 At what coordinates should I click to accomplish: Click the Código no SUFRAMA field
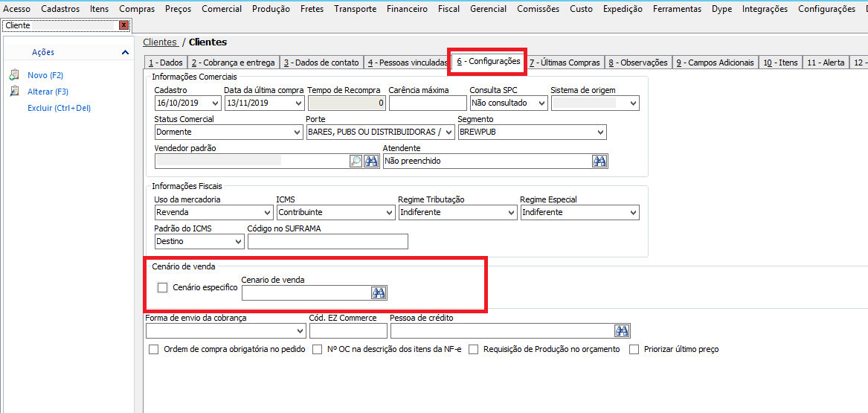click(x=328, y=242)
